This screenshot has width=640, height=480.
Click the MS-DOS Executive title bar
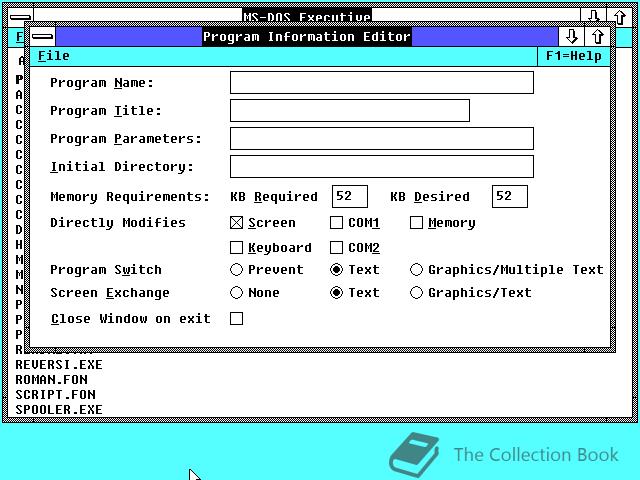pos(307,16)
